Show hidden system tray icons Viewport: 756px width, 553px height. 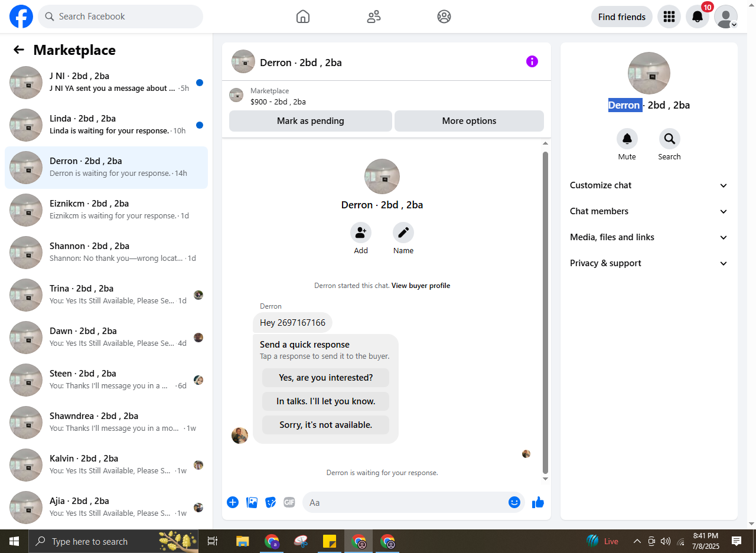(x=637, y=541)
